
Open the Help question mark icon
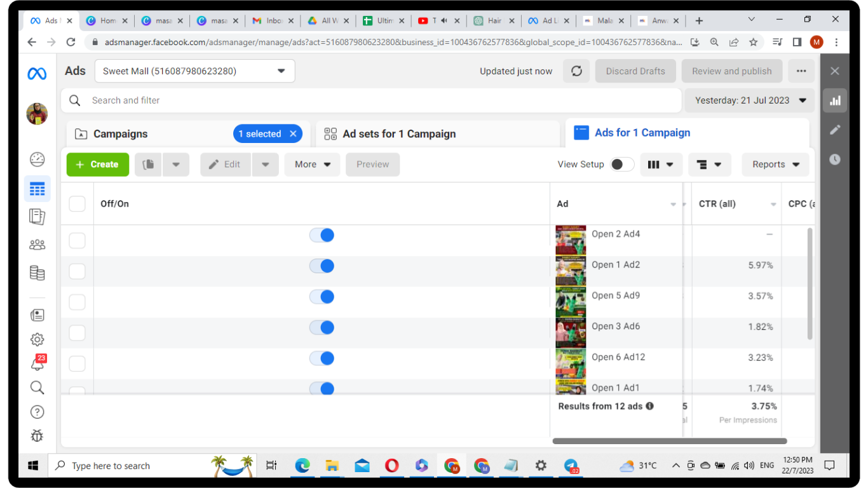coord(37,412)
